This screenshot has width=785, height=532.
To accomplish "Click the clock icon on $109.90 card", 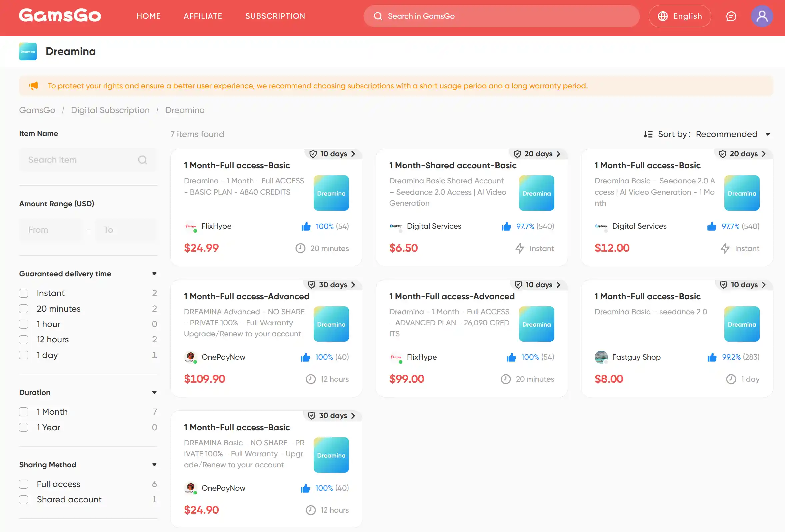I will click(x=310, y=379).
